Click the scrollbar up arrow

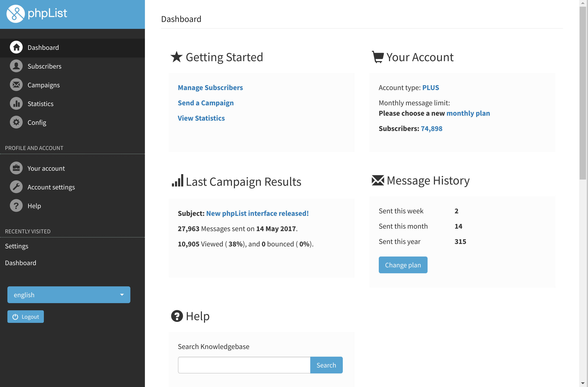583,3
